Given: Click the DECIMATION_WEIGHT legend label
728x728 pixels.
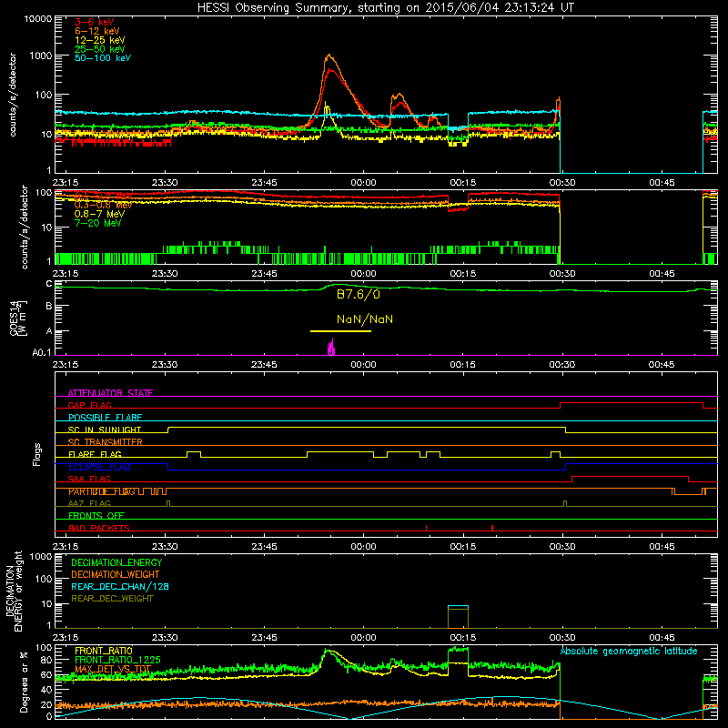Looking at the screenshot, I should click(116, 574).
